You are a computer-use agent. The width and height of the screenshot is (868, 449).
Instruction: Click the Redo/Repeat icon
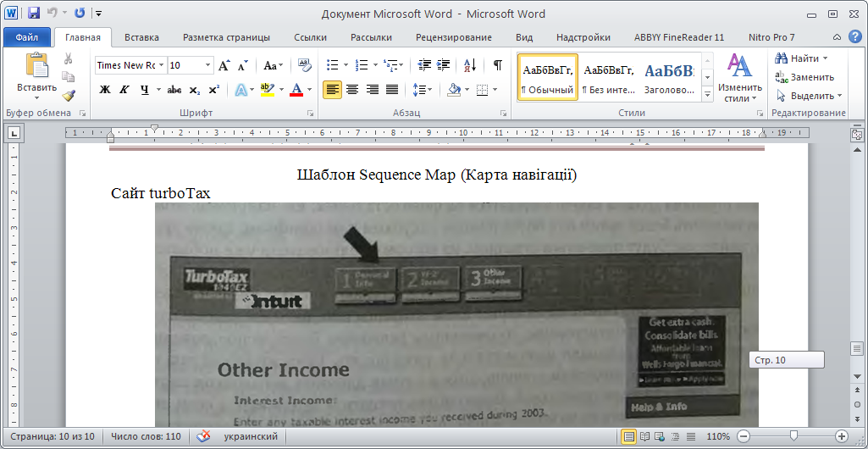[x=79, y=13]
